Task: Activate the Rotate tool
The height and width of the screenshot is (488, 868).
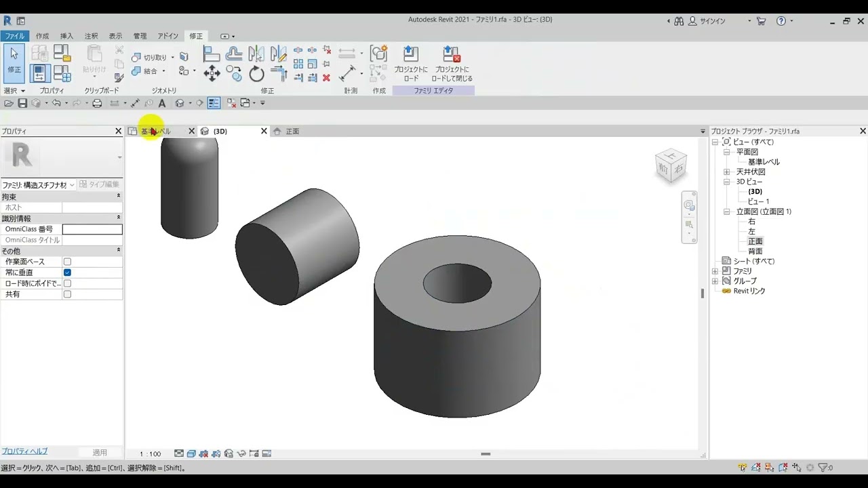Action: [x=256, y=73]
